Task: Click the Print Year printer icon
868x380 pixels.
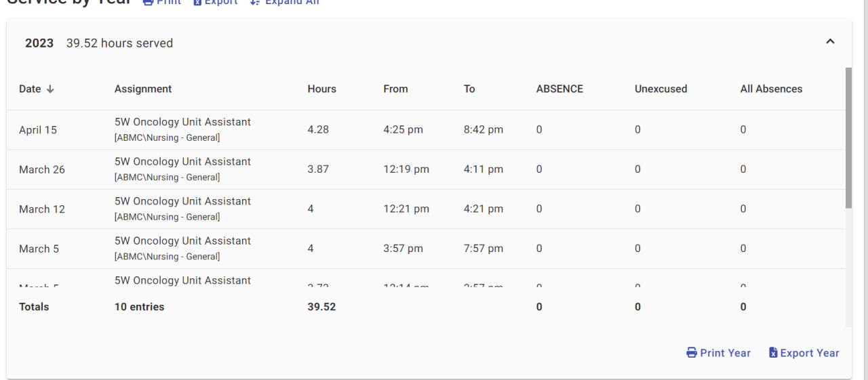Action: tap(692, 353)
